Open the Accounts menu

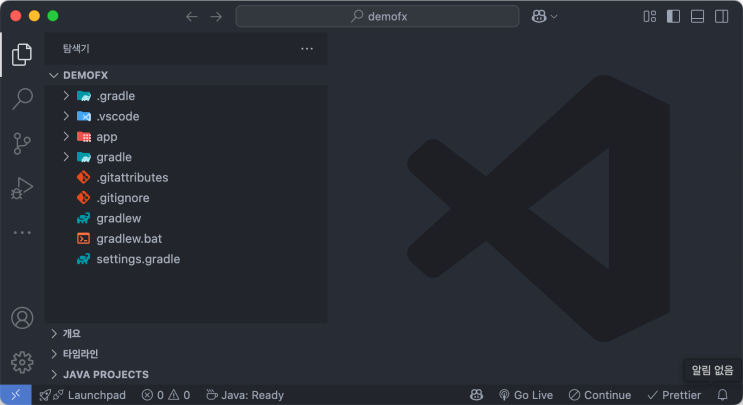click(x=22, y=318)
